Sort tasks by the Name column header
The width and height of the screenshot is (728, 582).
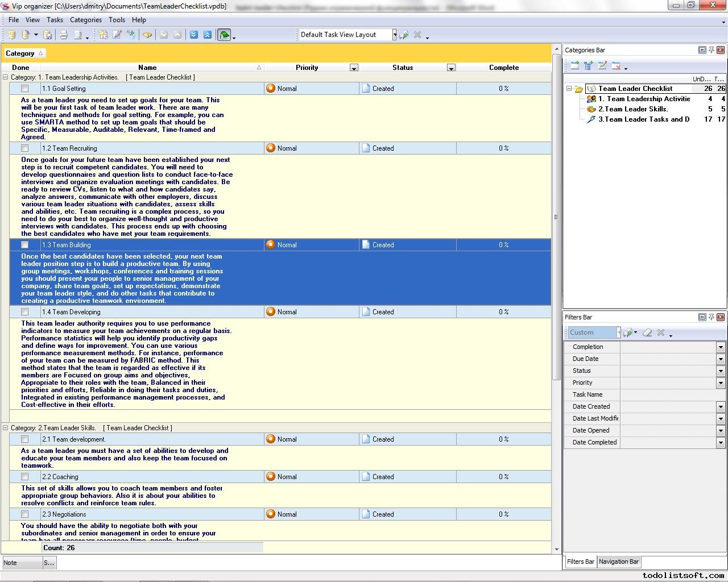coord(147,68)
